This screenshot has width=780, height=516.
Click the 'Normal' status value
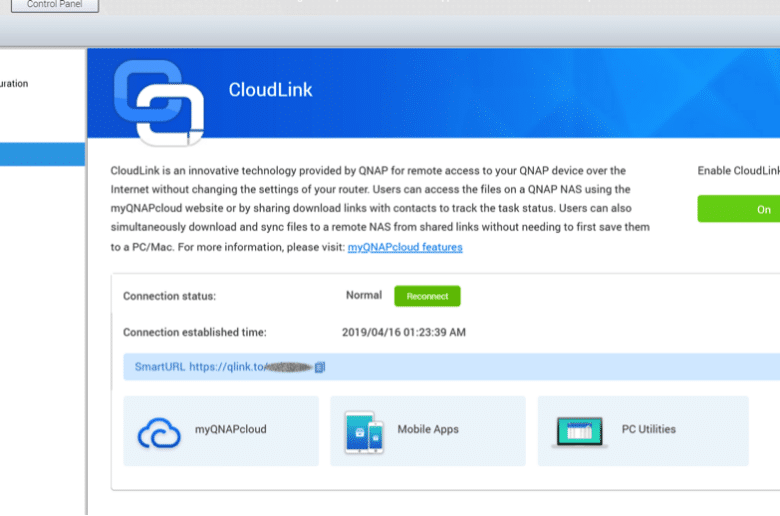[x=364, y=295]
